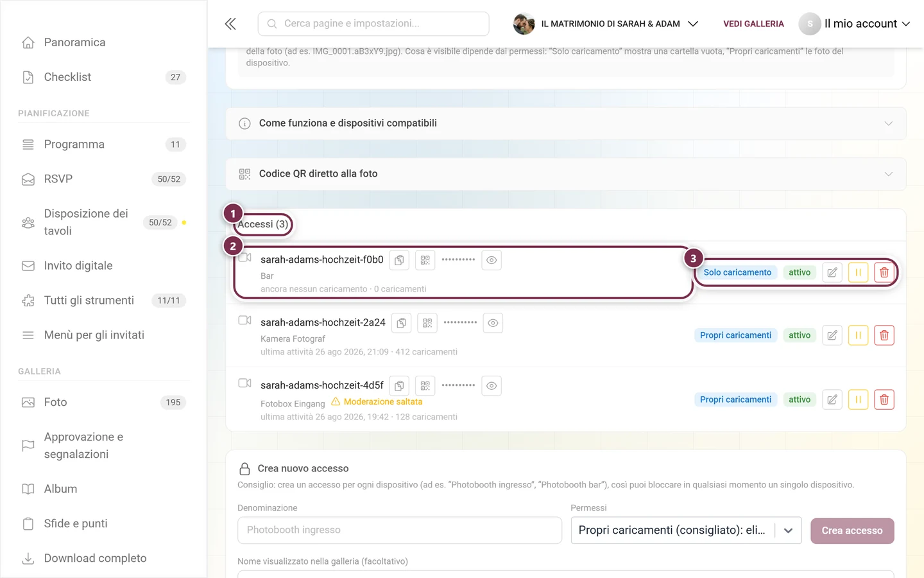Reveal password for sarah-adams-hochzeit-2a24

point(493,323)
